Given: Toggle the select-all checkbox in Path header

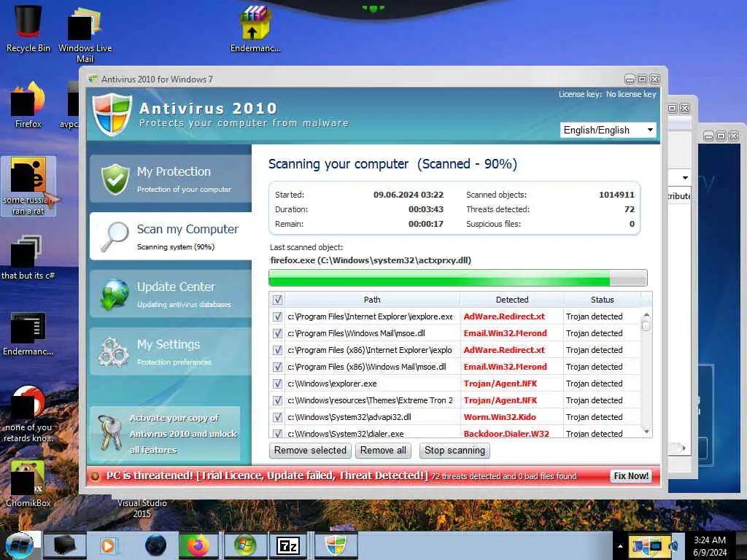Looking at the screenshot, I should tap(278, 300).
